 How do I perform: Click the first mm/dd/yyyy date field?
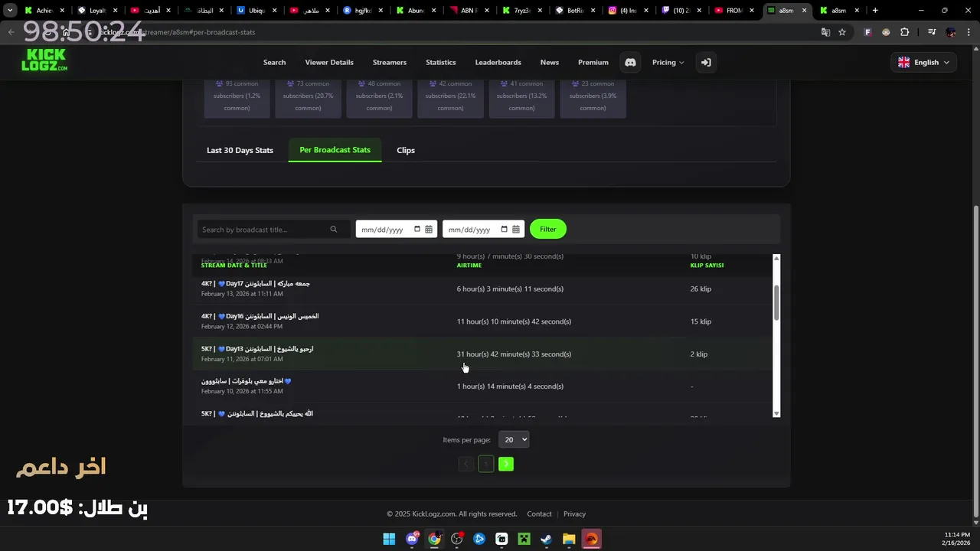click(397, 230)
